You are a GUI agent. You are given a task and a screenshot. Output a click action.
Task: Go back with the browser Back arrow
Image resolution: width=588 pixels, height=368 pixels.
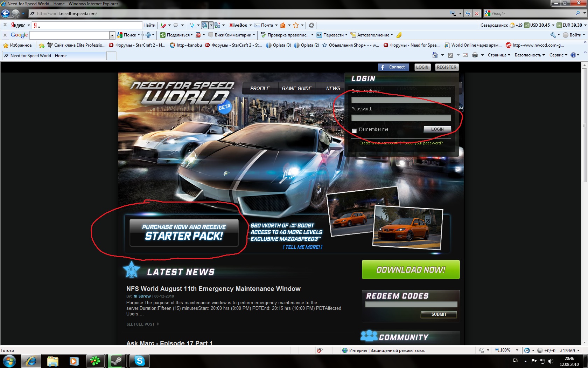pyautogui.click(x=6, y=14)
